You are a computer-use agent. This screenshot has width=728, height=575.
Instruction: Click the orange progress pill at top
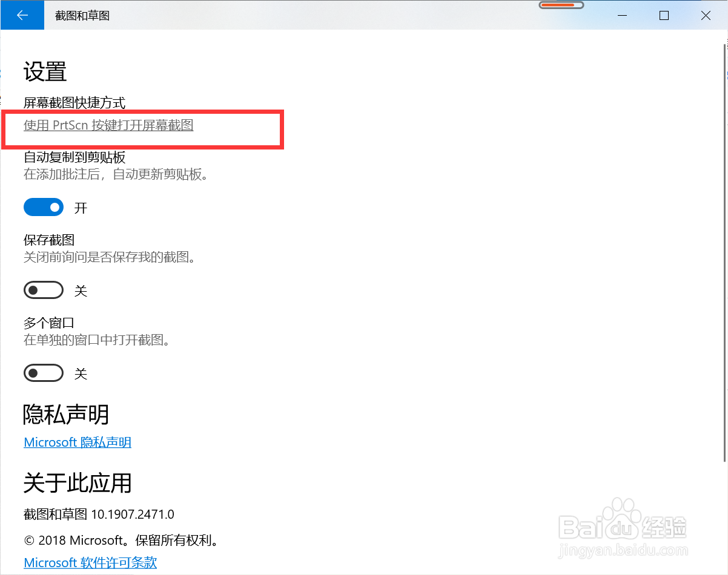[561, 5]
